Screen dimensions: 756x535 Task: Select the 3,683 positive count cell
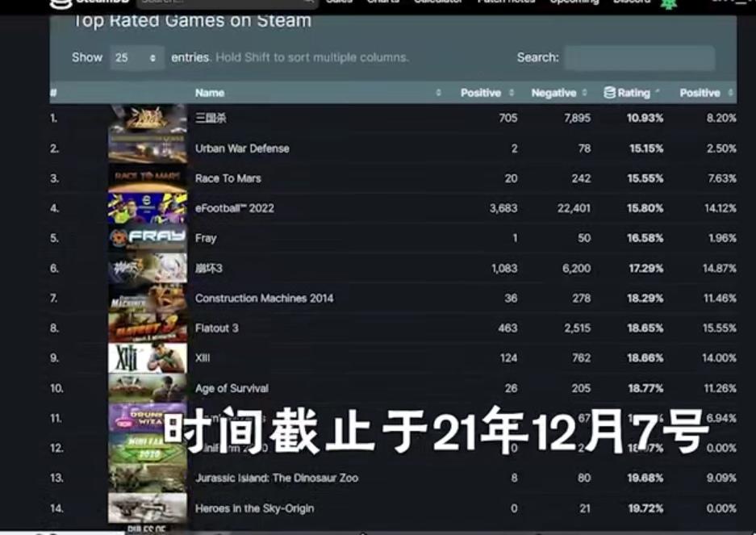pyautogui.click(x=503, y=208)
